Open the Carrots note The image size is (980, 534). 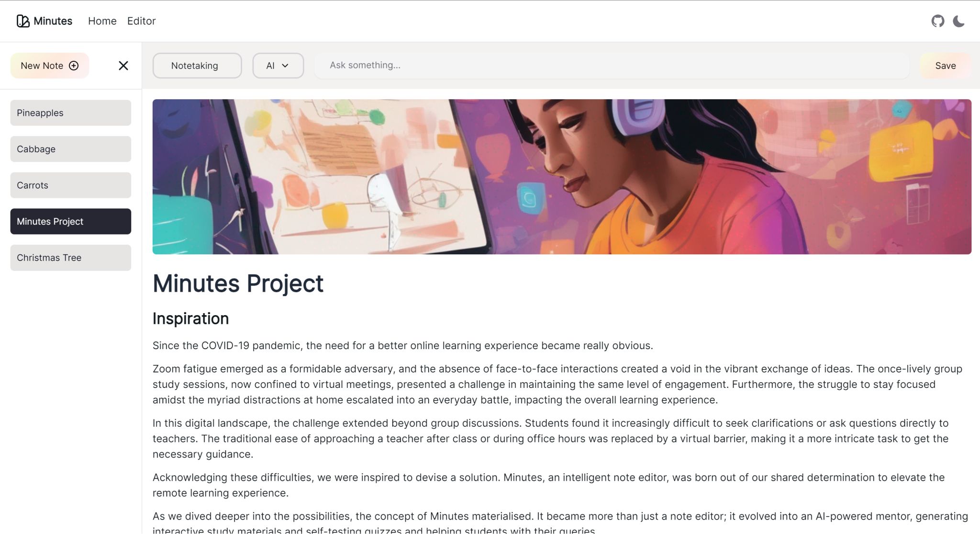70,185
